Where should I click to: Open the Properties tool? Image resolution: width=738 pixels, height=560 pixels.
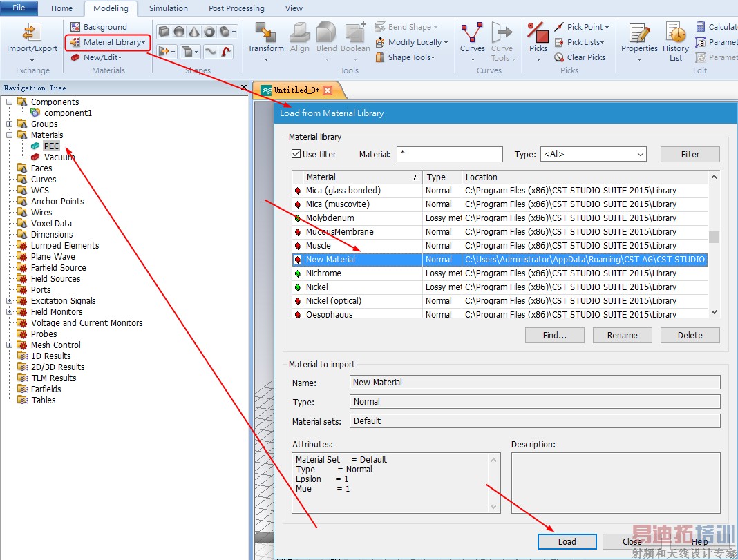[639, 41]
